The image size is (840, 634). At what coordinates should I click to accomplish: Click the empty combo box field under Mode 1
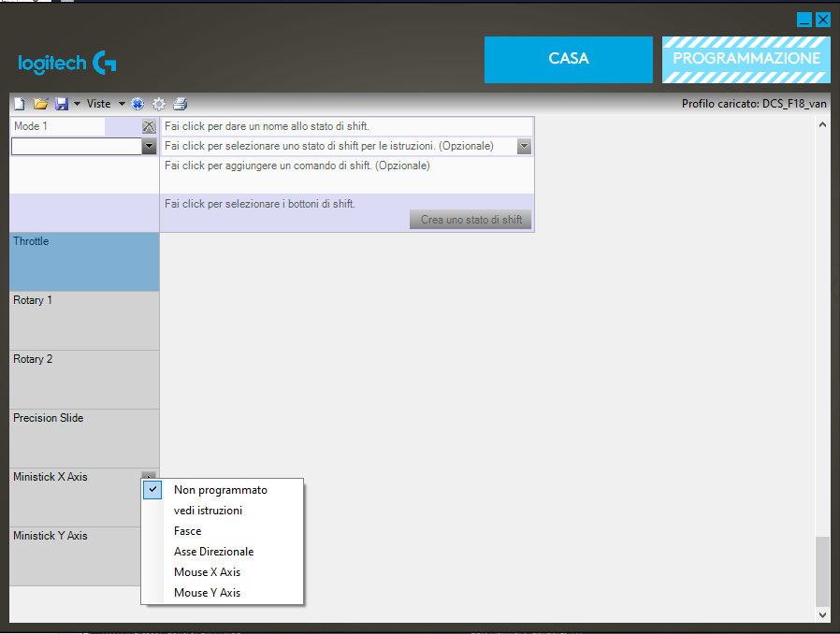(x=77, y=146)
